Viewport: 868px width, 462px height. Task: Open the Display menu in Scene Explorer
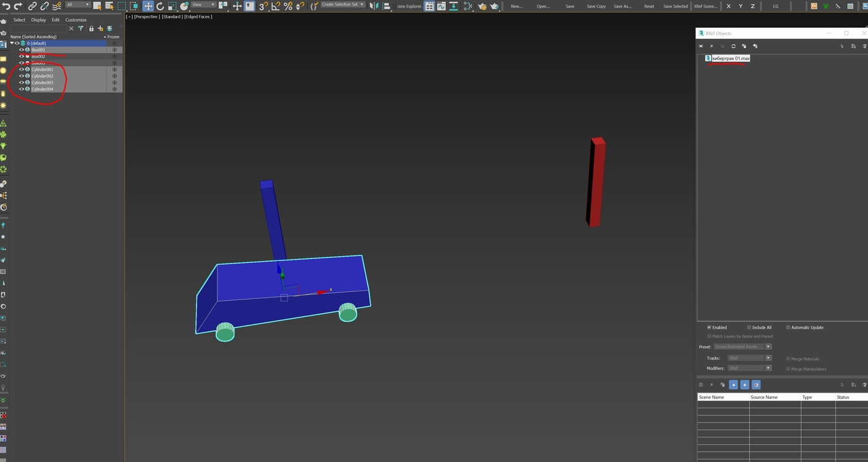coord(39,20)
